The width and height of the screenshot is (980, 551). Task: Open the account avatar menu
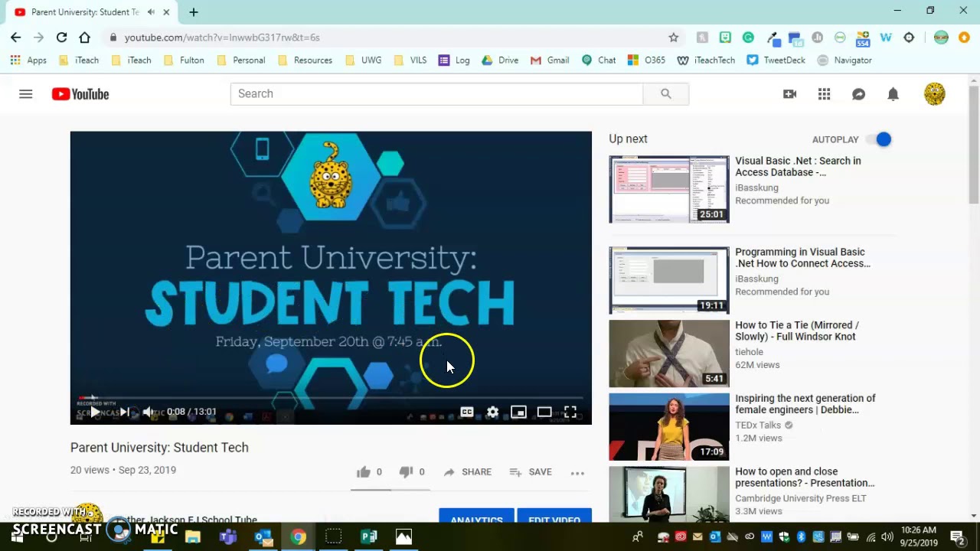(934, 94)
